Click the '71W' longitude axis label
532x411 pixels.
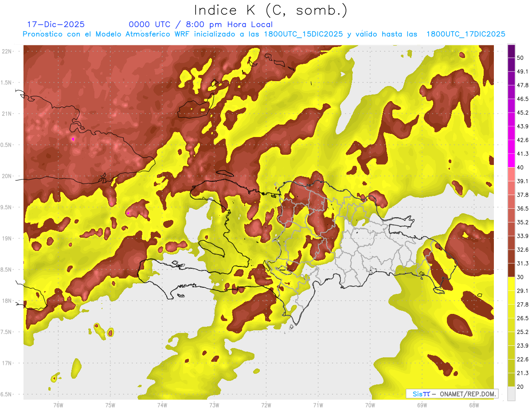[318, 405]
